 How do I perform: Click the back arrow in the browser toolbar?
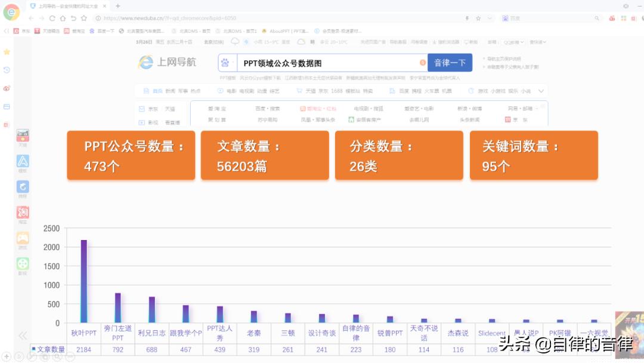tap(30, 18)
